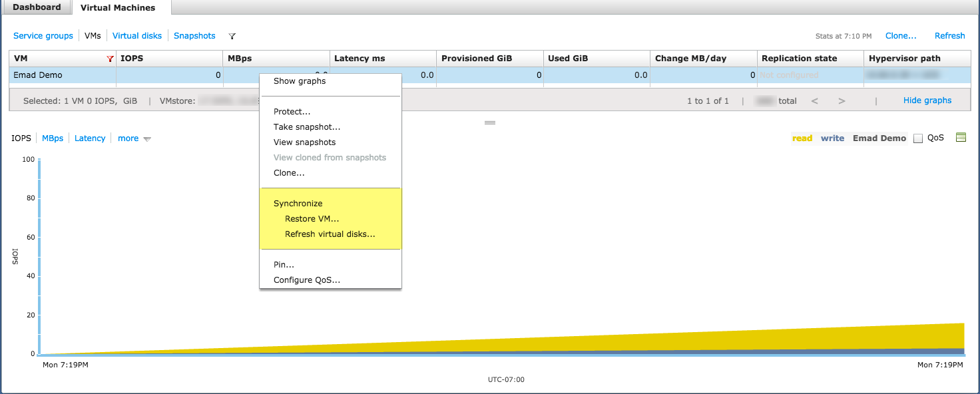Enable the QoS checkbox

(918, 138)
